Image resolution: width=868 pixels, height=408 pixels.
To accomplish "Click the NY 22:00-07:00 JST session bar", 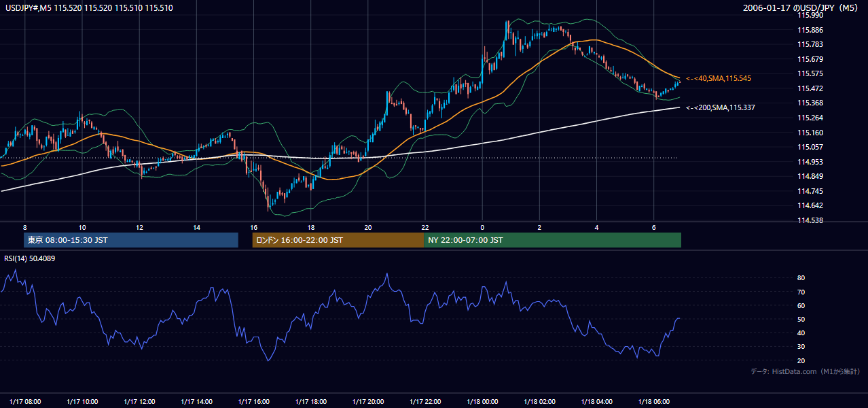I will point(552,240).
